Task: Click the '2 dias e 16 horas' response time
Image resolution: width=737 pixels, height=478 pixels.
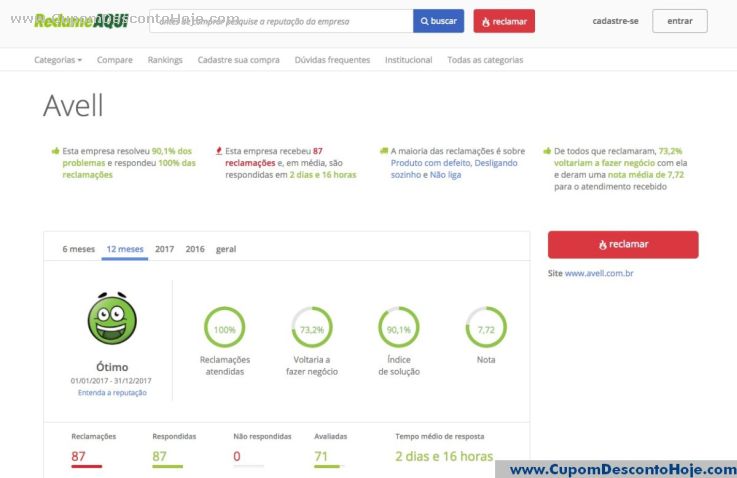Action: 444,456
